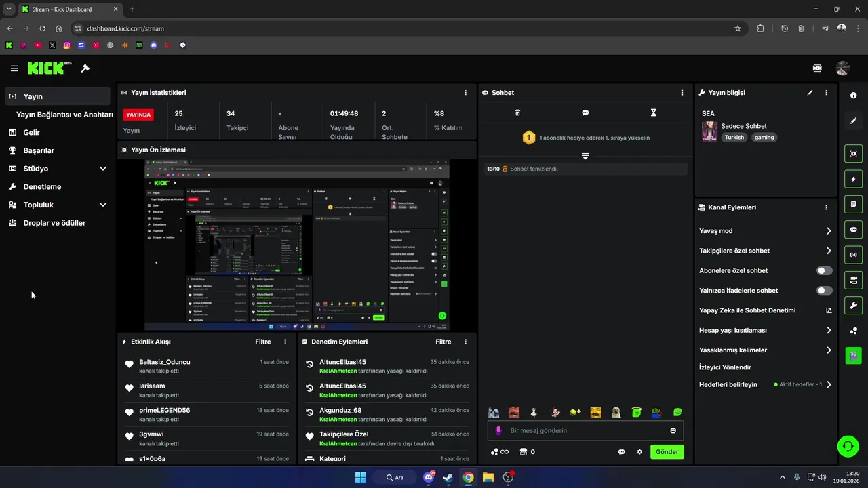Click the chat bubble icon beside settings gear
This screenshot has width=868, height=488.
pyautogui.click(x=621, y=452)
